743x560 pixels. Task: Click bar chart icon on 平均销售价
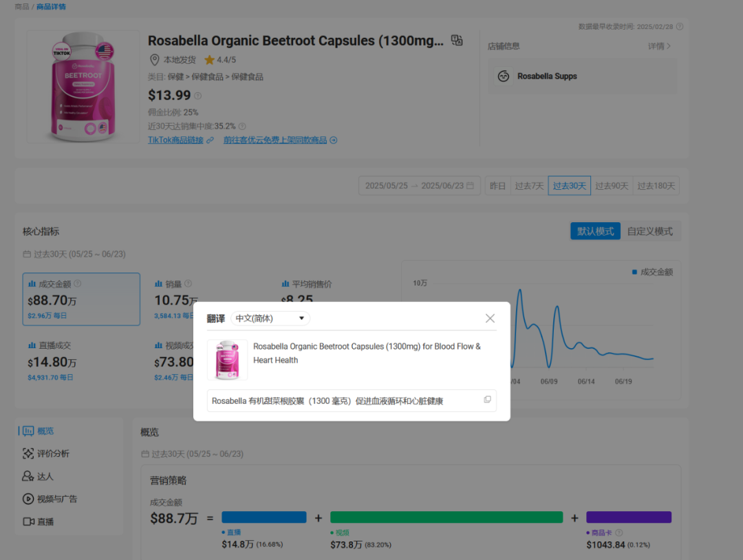pyautogui.click(x=286, y=284)
